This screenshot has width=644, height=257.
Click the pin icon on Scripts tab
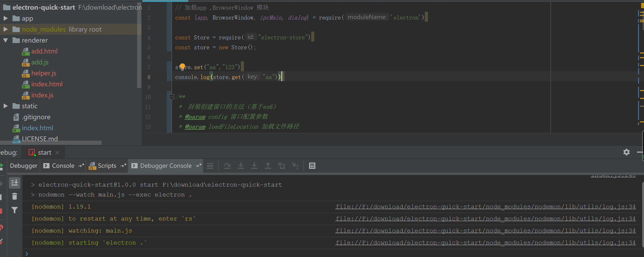coord(123,166)
